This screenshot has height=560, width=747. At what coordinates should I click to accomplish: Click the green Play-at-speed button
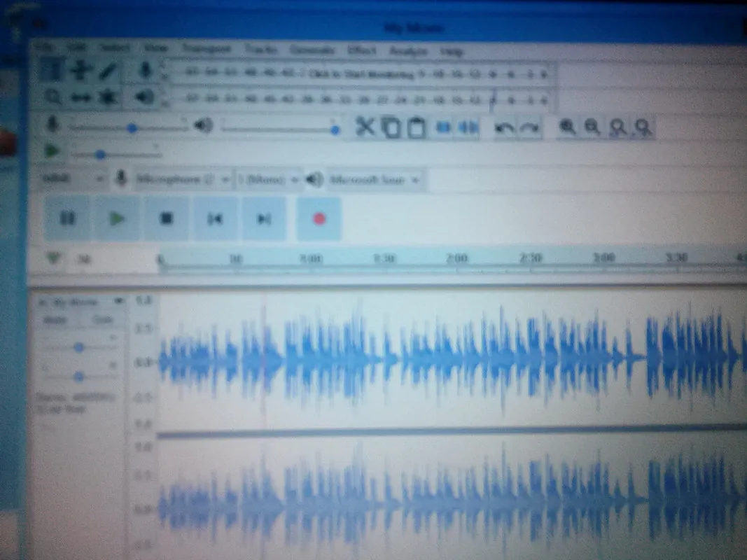click(52, 151)
